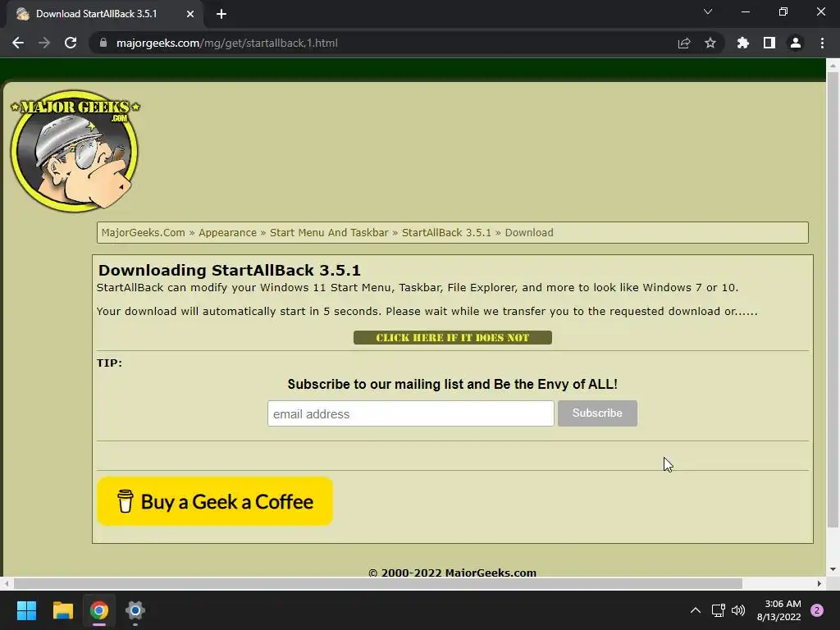Click the scroll down arrow
The height and width of the screenshot is (630, 840).
pyautogui.click(x=833, y=569)
